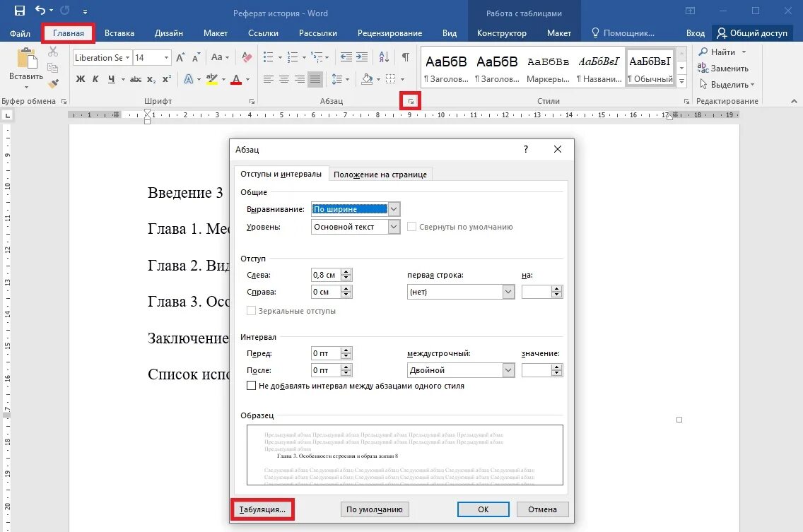
Task: Open the multilevel list button
Action: pyautogui.click(x=317, y=57)
